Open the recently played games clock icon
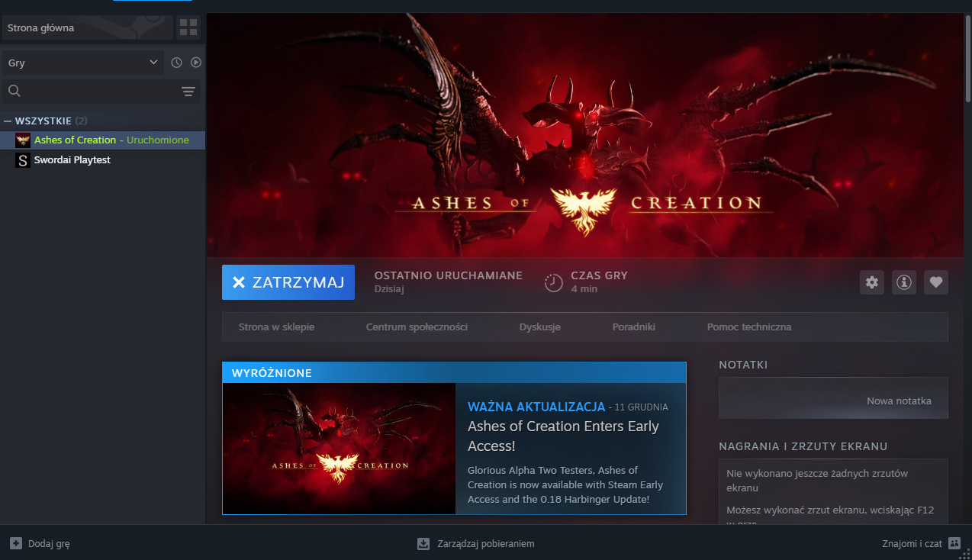 tap(176, 62)
